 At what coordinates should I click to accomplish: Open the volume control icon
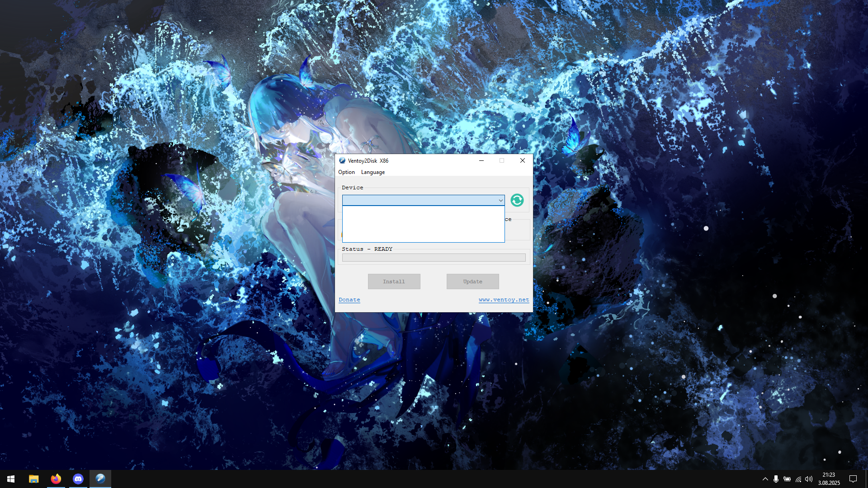[x=809, y=479]
